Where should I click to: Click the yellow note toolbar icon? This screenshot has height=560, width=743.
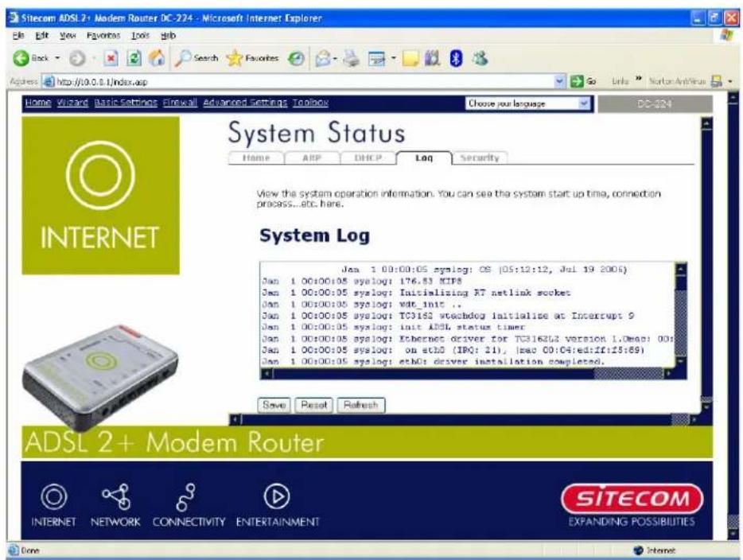[x=410, y=59]
